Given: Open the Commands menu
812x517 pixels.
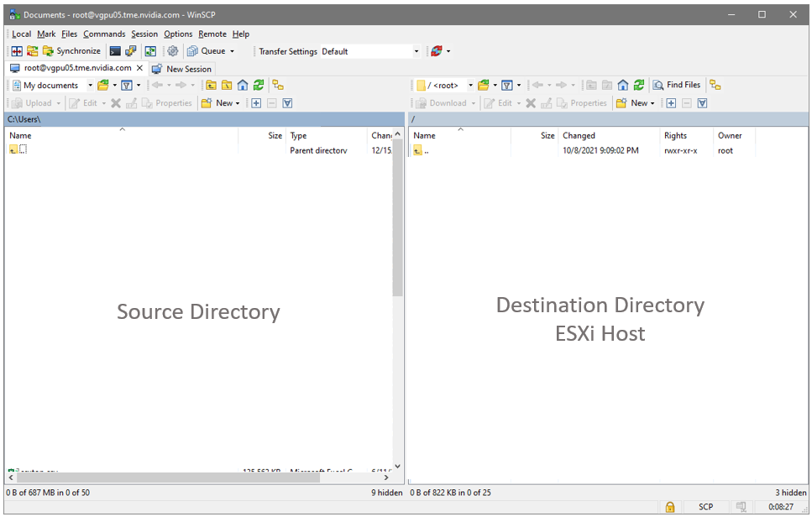Looking at the screenshot, I should pos(104,34).
